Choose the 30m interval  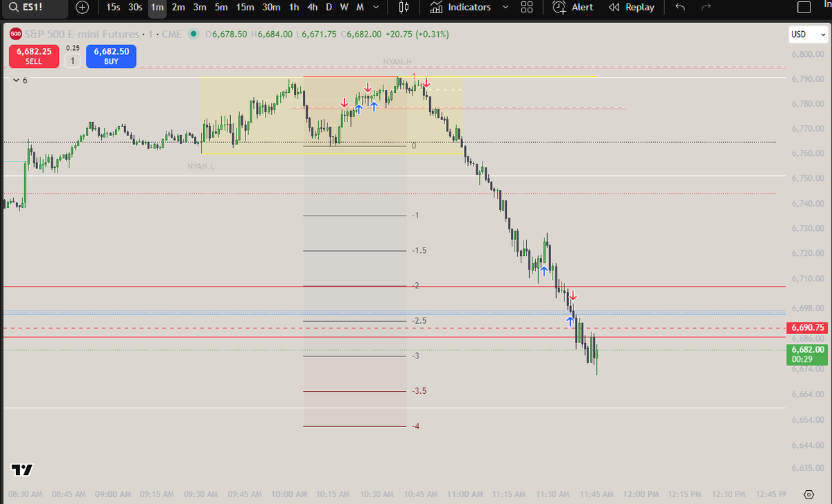(271, 8)
